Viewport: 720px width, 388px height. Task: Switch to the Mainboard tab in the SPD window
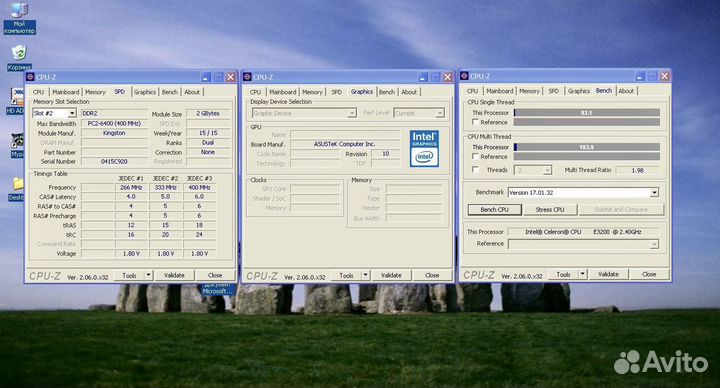(66, 92)
